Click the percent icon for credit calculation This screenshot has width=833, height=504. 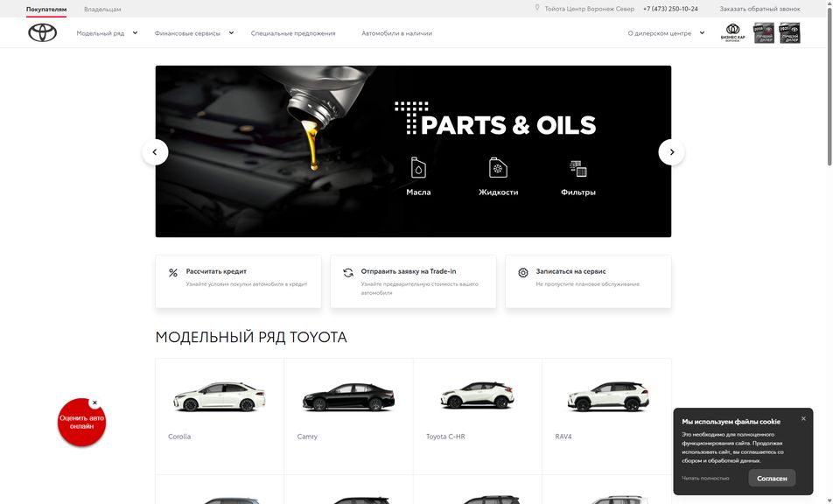173,272
